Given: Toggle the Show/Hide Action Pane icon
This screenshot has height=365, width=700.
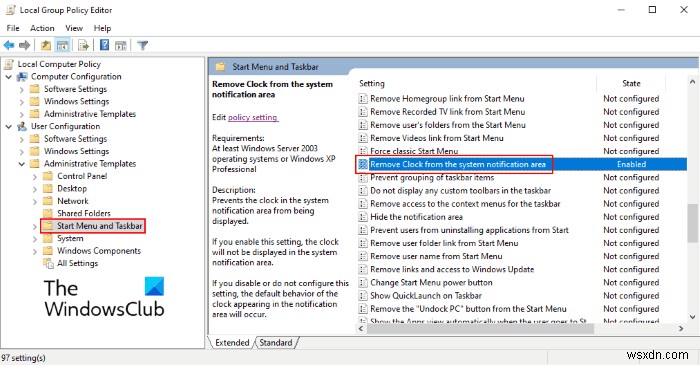Looking at the screenshot, I should (x=121, y=45).
